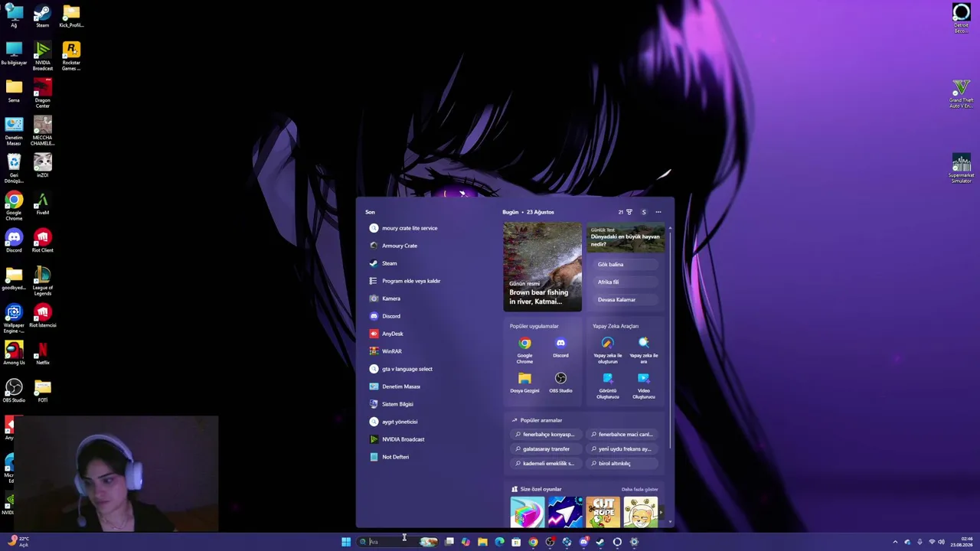Open 'Yapay zeka ile oluşturun' tool
This screenshot has width=980, height=551.
point(607,350)
